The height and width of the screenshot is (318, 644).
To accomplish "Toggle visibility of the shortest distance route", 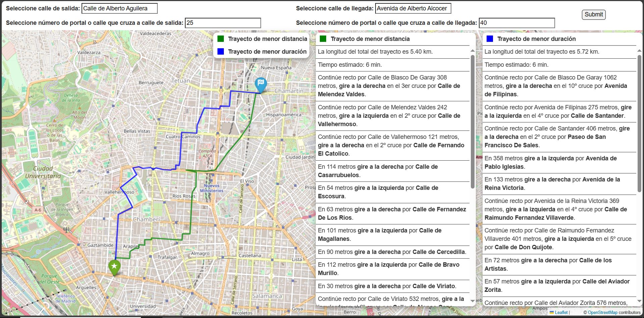I will 220,39.
